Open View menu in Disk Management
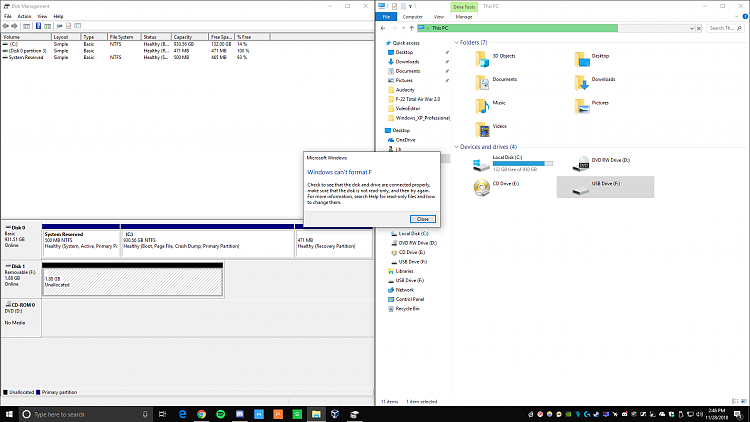The width and height of the screenshot is (750, 422). click(x=42, y=16)
